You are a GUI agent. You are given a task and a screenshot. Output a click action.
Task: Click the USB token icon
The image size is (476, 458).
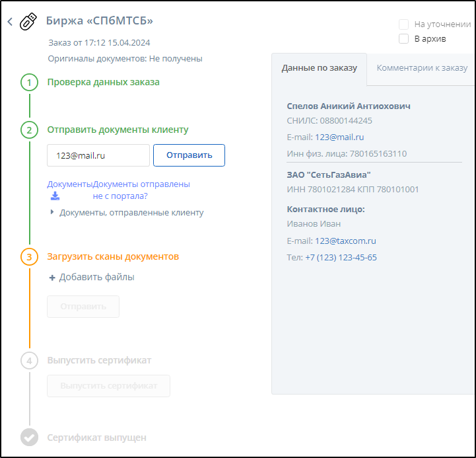(x=28, y=22)
